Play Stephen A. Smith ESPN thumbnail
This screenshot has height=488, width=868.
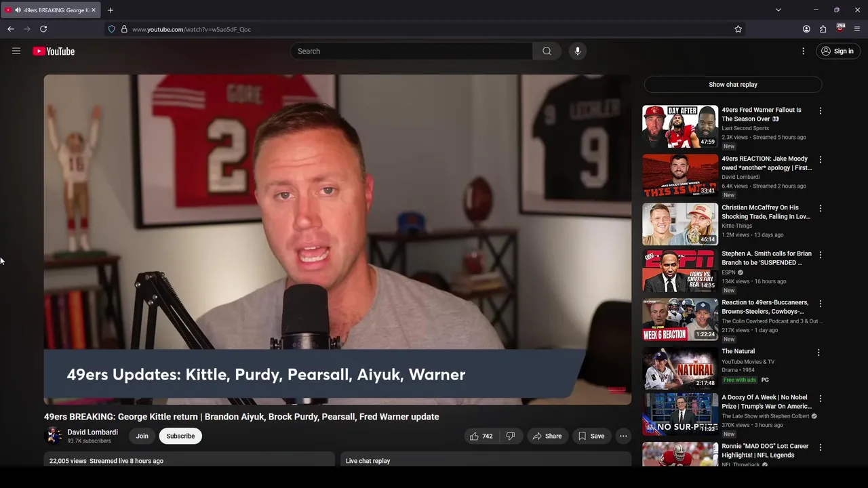680,270
